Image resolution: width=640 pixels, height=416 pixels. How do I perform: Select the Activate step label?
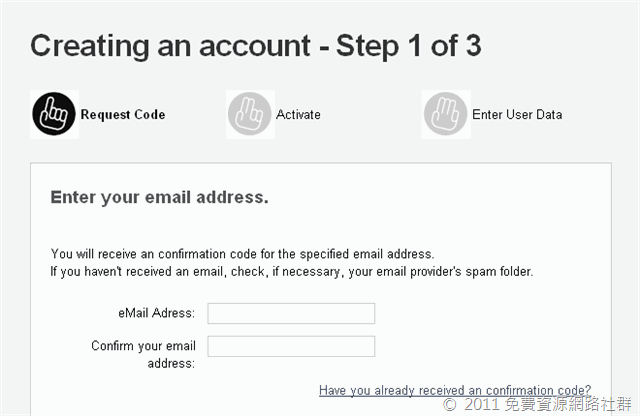(x=298, y=115)
